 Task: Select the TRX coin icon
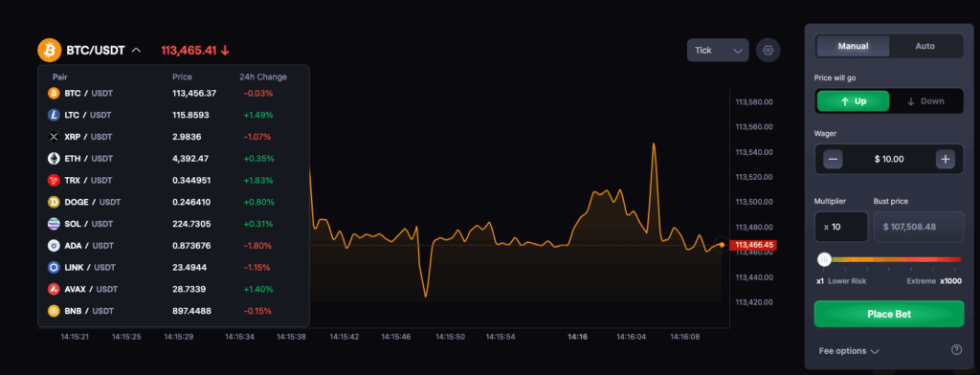[x=54, y=181]
